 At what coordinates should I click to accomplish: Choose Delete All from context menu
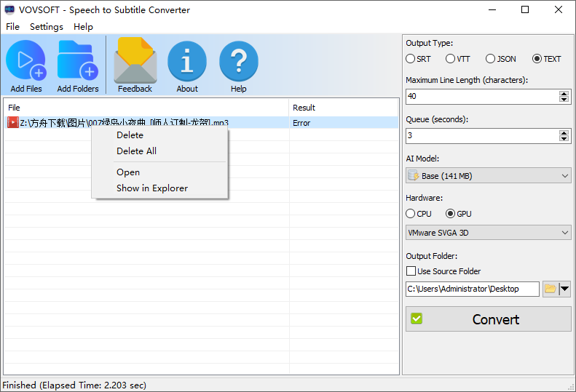coord(159,151)
